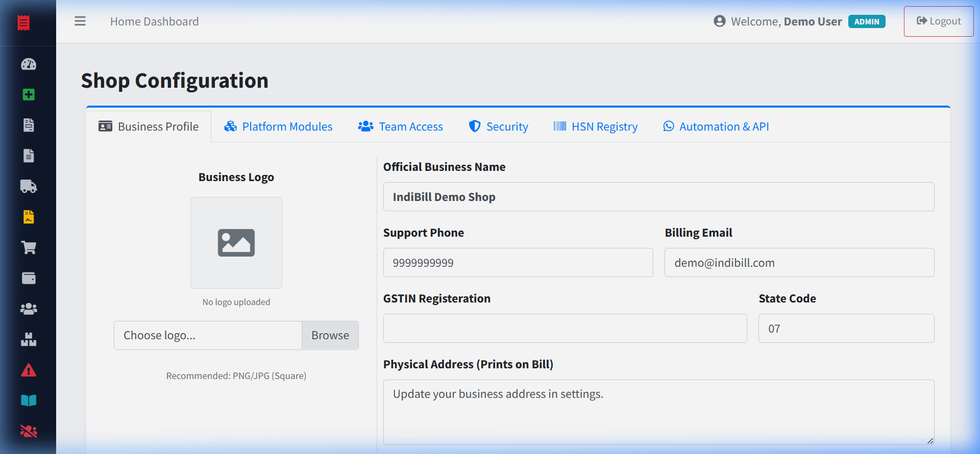Open the text file sidebar icon

(x=29, y=156)
